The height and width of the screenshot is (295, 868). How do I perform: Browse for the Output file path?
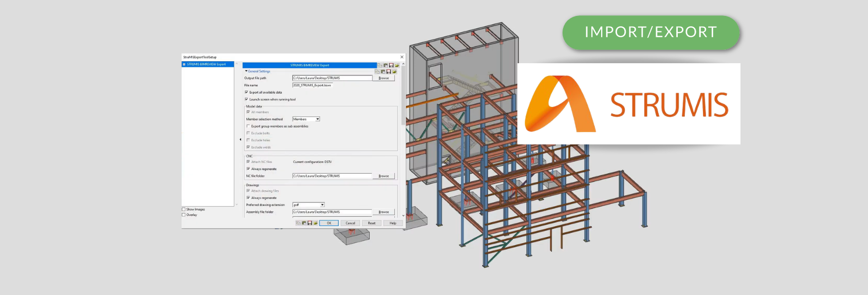tap(384, 78)
